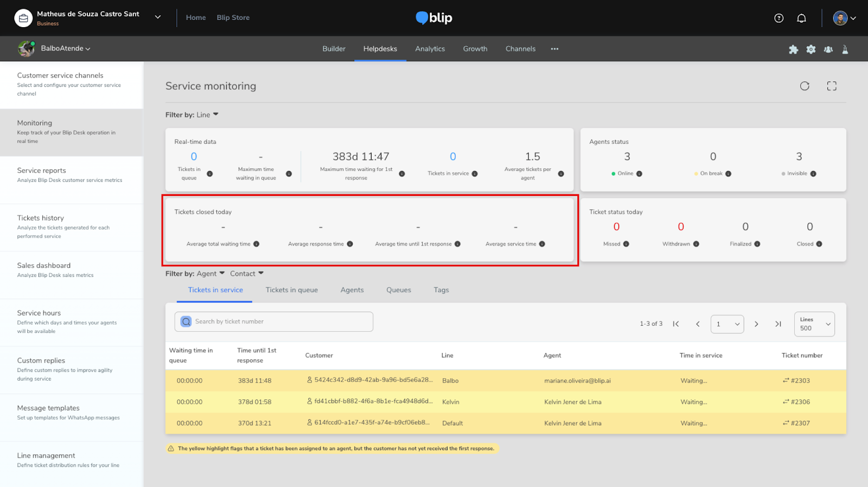Open the puzzle piece integrations icon
868x487 pixels.
(x=793, y=49)
